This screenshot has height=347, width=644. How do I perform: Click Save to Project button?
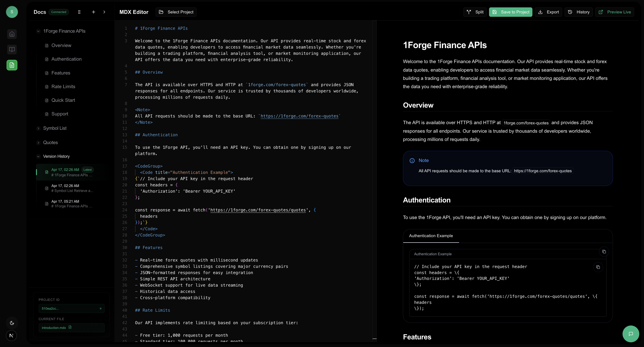511,12
